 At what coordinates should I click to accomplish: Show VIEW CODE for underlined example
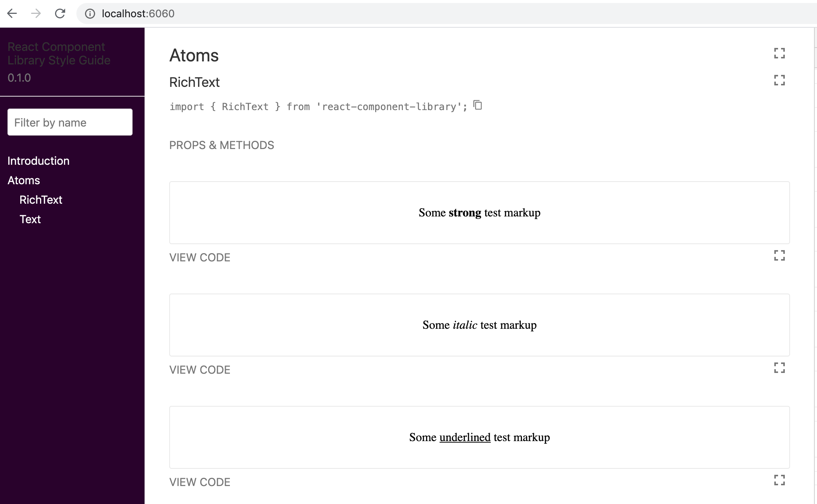coord(200,482)
